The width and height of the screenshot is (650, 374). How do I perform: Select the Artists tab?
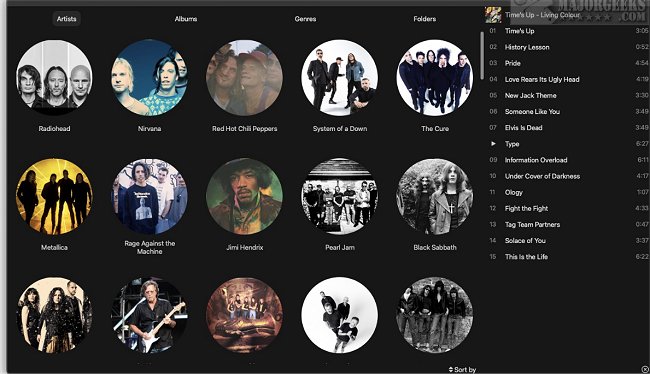(x=66, y=19)
